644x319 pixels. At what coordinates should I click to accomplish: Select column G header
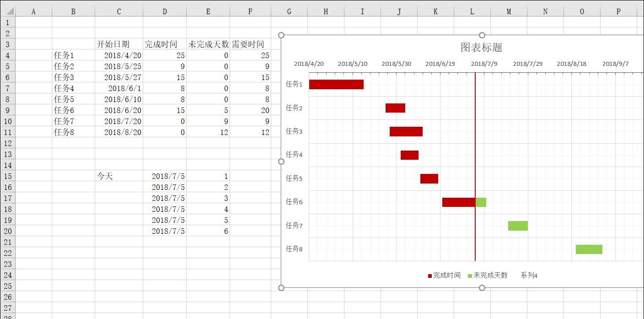(289, 11)
